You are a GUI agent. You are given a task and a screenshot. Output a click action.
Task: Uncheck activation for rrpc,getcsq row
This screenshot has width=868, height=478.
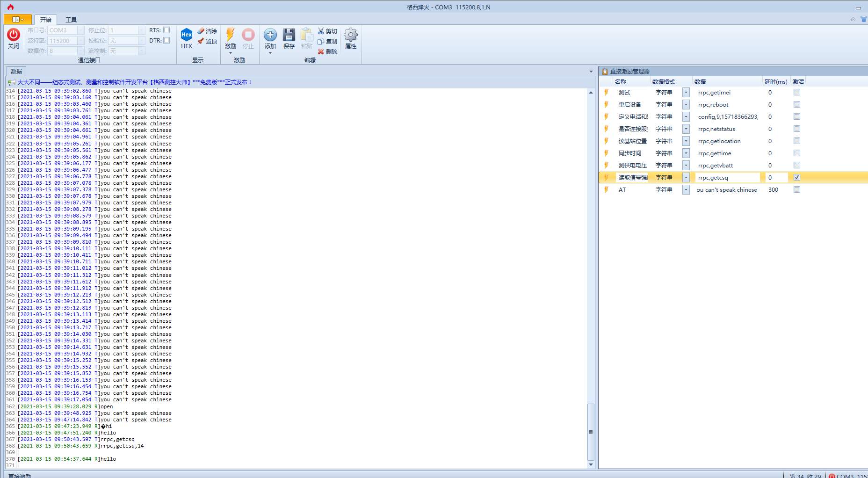[797, 178]
